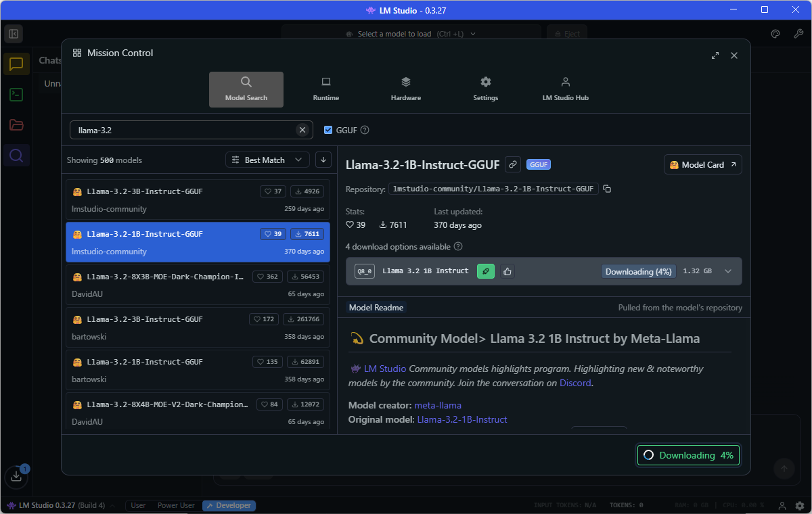
Task: Expand the Q8_0 download option chevron
Action: [x=728, y=271]
